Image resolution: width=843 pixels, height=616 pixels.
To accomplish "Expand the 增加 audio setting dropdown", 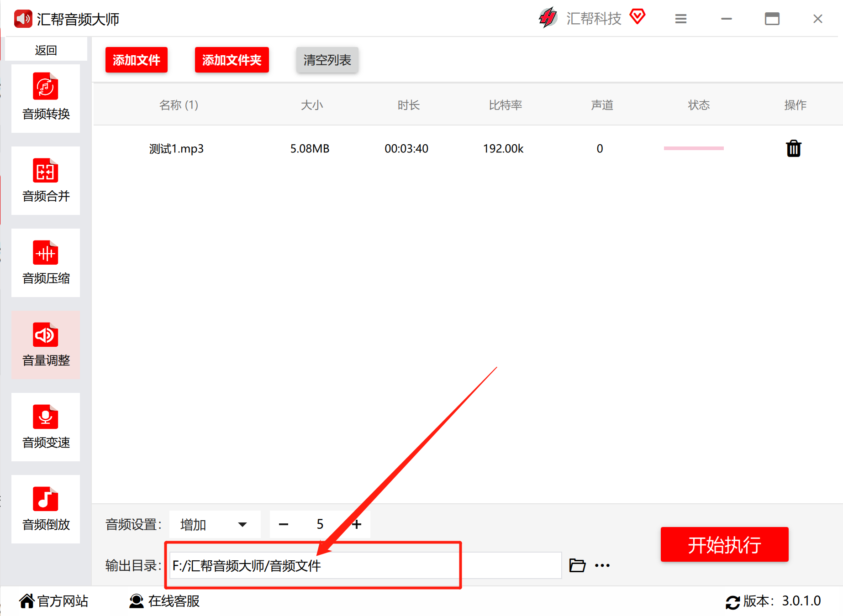I will coord(215,524).
